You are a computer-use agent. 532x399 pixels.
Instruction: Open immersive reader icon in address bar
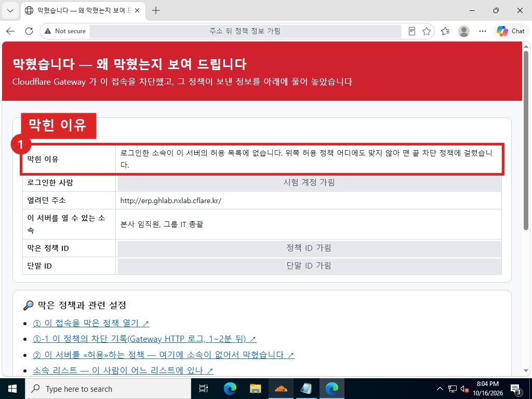pos(412,31)
